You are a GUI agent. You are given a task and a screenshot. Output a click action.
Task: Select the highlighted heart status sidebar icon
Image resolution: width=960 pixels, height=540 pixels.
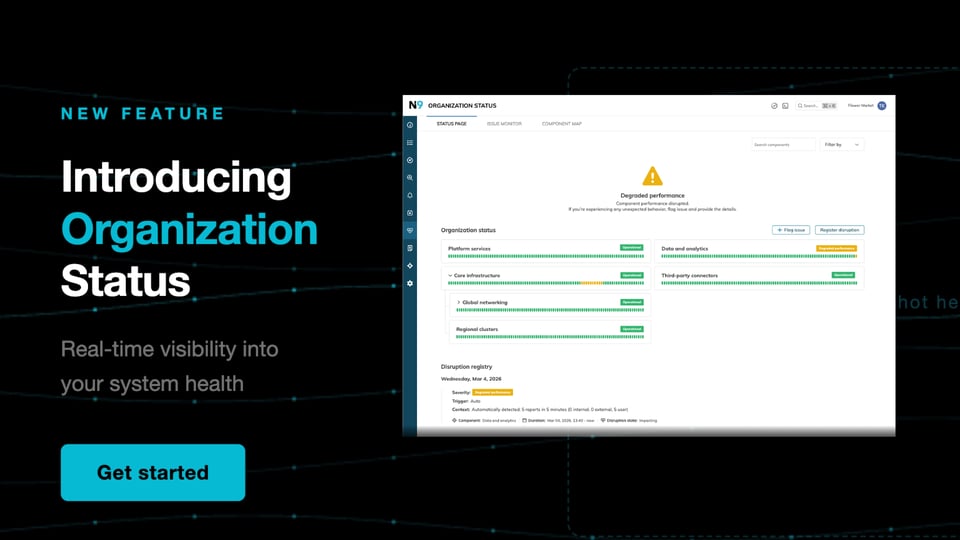coord(410,230)
